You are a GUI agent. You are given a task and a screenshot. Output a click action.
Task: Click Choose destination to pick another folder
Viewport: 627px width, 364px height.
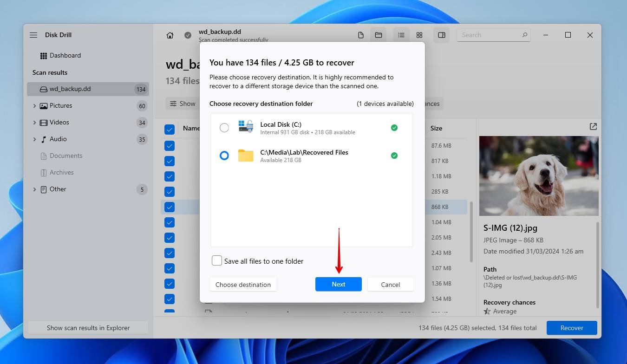pos(243,284)
